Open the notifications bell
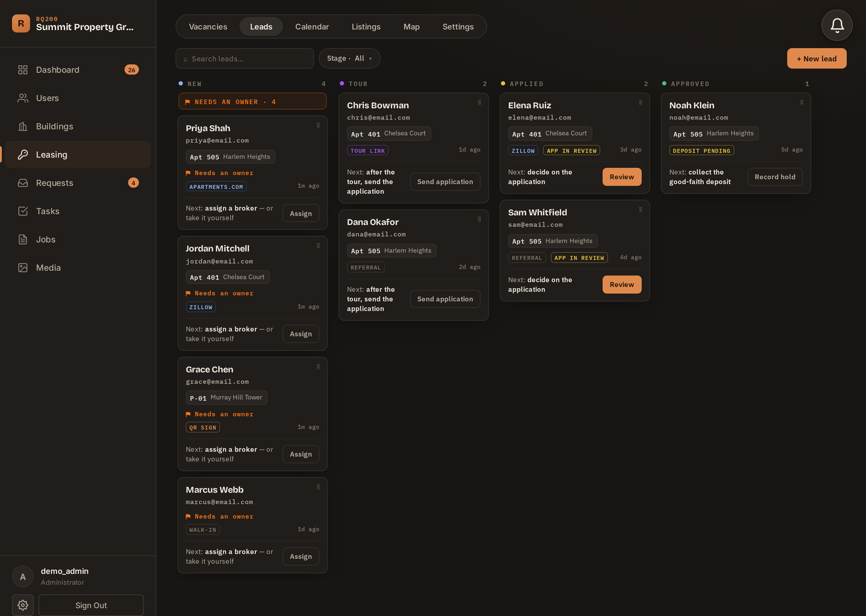866x616 pixels. tap(837, 25)
